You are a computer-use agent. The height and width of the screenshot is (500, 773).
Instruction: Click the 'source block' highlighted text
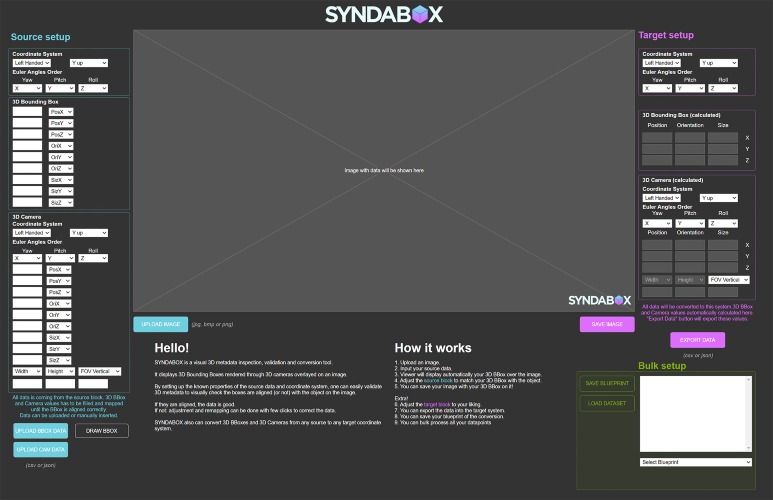[x=438, y=380]
